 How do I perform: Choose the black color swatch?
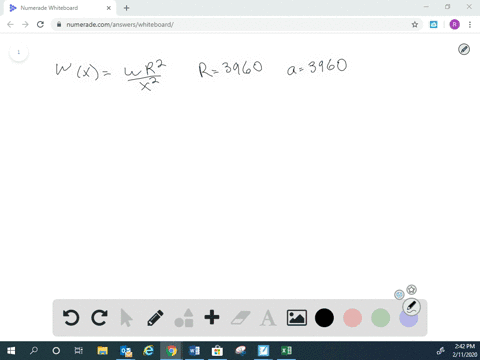pos(324,318)
